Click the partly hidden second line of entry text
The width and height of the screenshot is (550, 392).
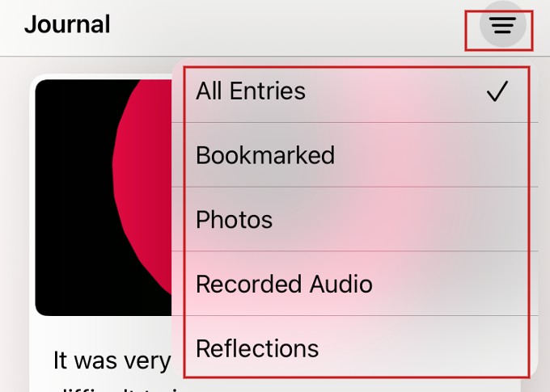click(112, 389)
